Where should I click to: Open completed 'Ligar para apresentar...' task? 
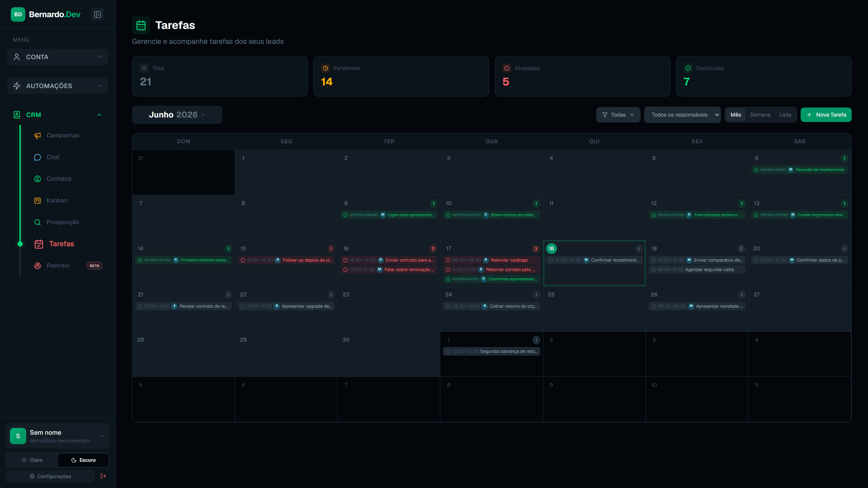[389, 215]
